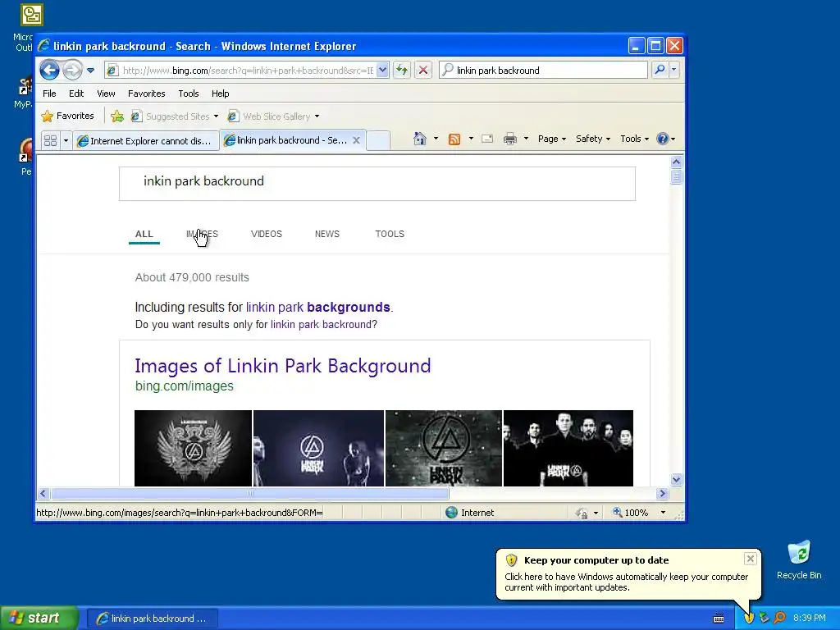Open band members photo thumbnail
840x630 pixels.
click(x=568, y=449)
